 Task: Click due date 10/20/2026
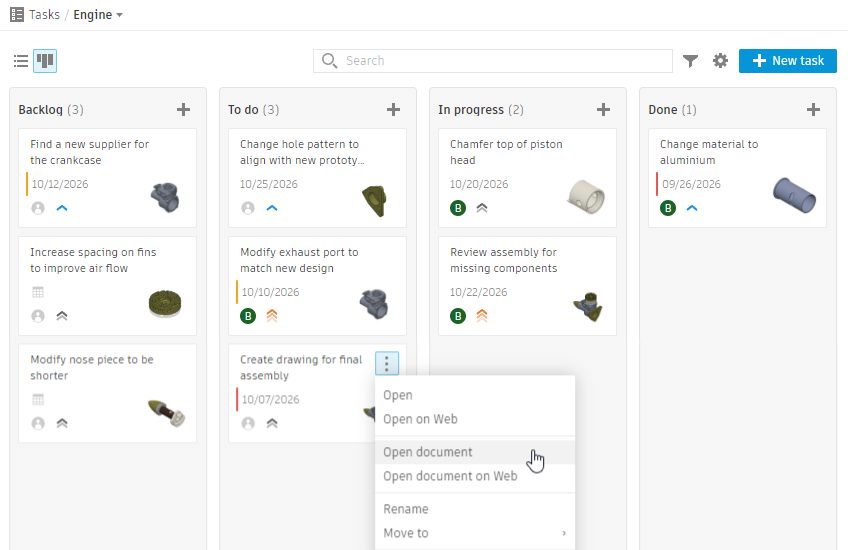tap(479, 184)
